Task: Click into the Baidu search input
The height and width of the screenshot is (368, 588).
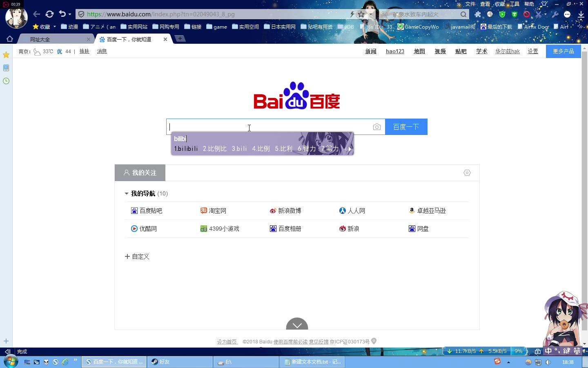Action: click(x=269, y=127)
